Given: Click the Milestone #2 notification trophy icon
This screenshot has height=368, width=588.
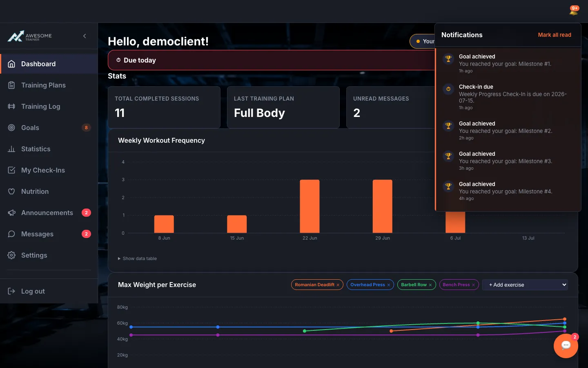Looking at the screenshot, I should click(x=448, y=126).
